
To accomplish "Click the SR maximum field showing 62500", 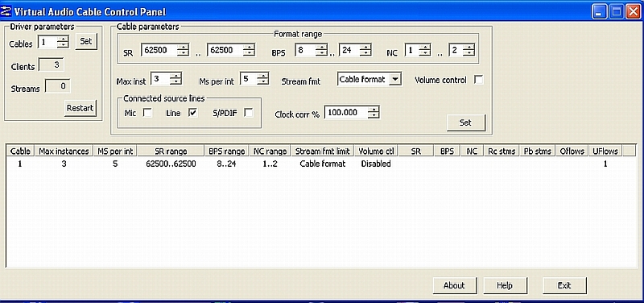I will (x=225, y=50).
